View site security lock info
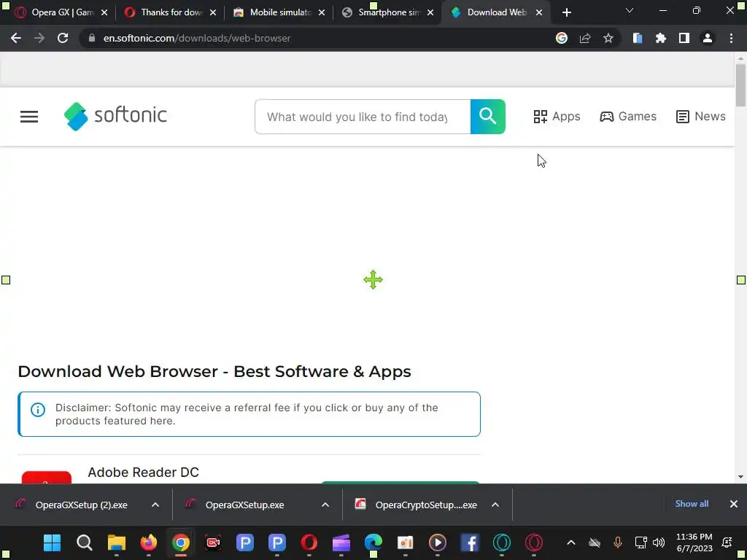747x560 pixels. click(x=92, y=38)
